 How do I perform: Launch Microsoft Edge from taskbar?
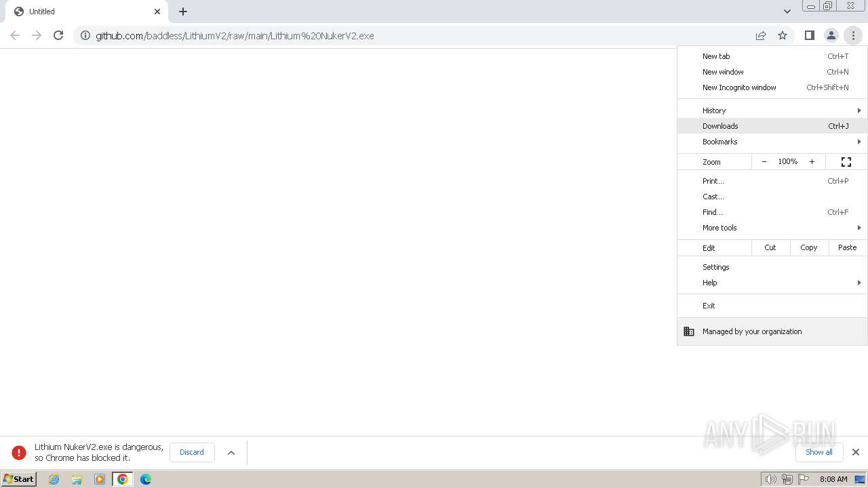tap(146, 479)
